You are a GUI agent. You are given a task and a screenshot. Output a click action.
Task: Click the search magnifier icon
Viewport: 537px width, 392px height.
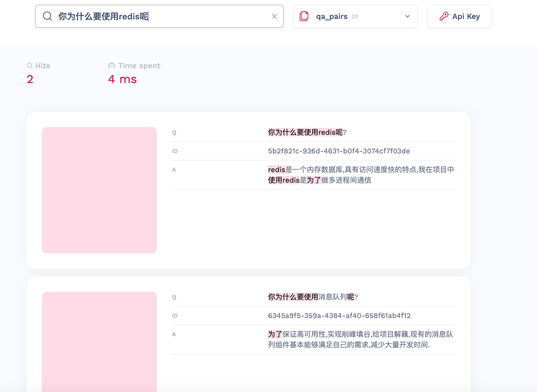(47, 16)
